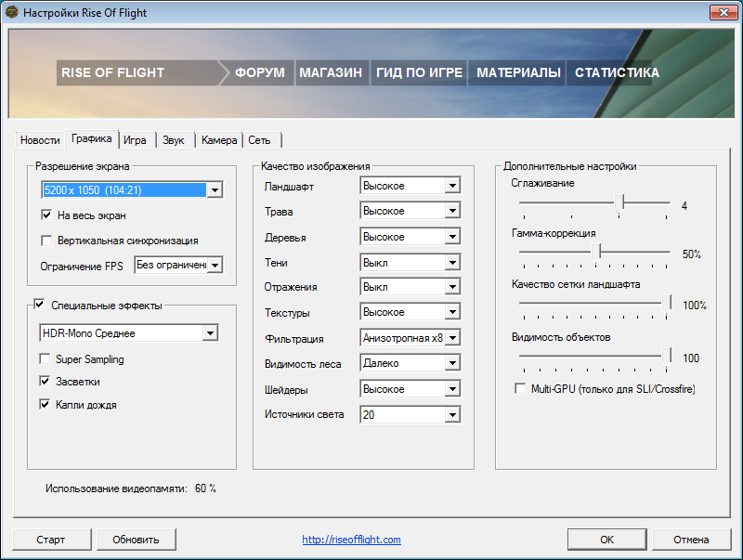The image size is (743, 560).
Task: Toggle the Специальные эффекты checkbox
Action: pyautogui.click(x=39, y=305)
